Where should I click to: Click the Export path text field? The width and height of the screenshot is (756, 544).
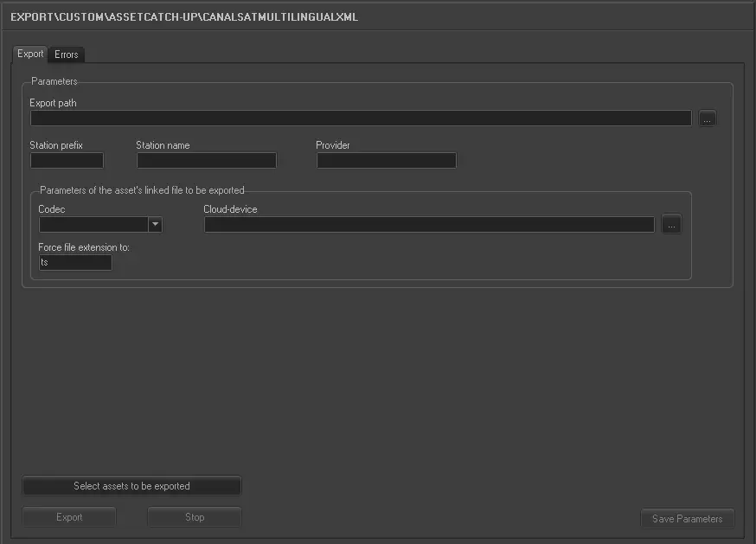point(360,118)
